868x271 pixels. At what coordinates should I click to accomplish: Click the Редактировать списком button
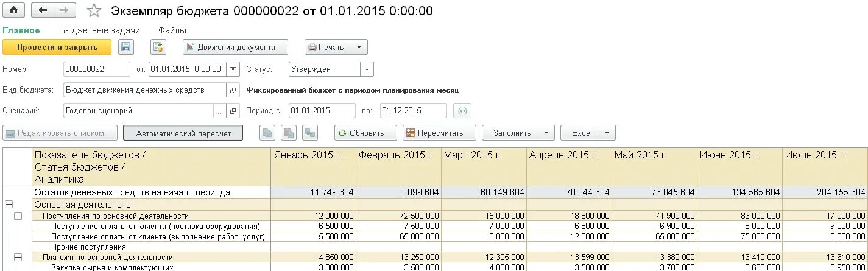point(60,133)
